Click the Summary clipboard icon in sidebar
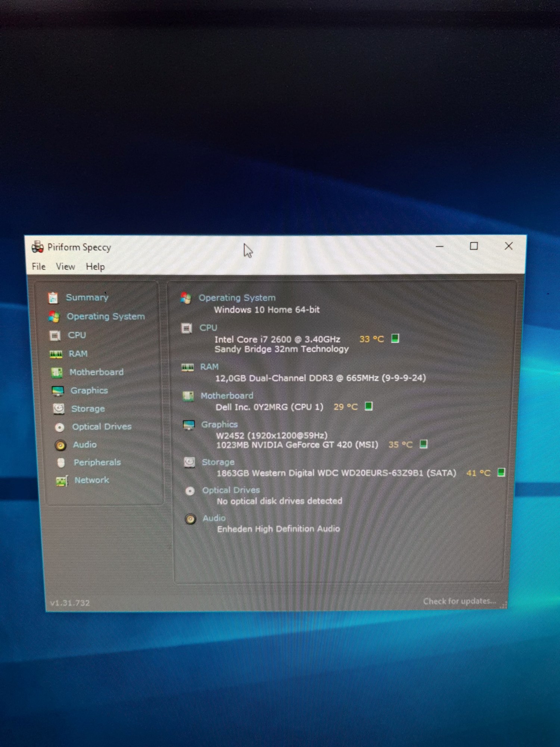This screenshot has height=747, width=560. pos(53,298)
